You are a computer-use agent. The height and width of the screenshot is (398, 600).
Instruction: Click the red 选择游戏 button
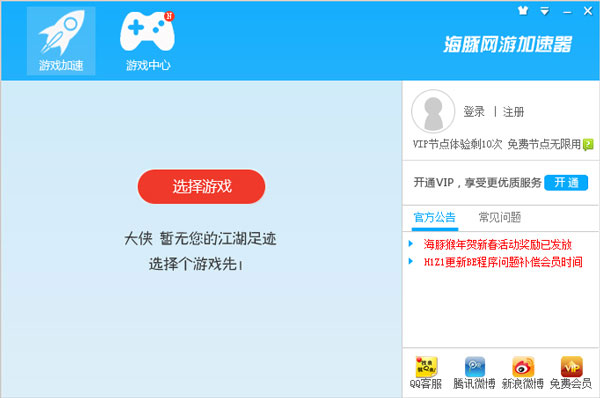[201, 186]
